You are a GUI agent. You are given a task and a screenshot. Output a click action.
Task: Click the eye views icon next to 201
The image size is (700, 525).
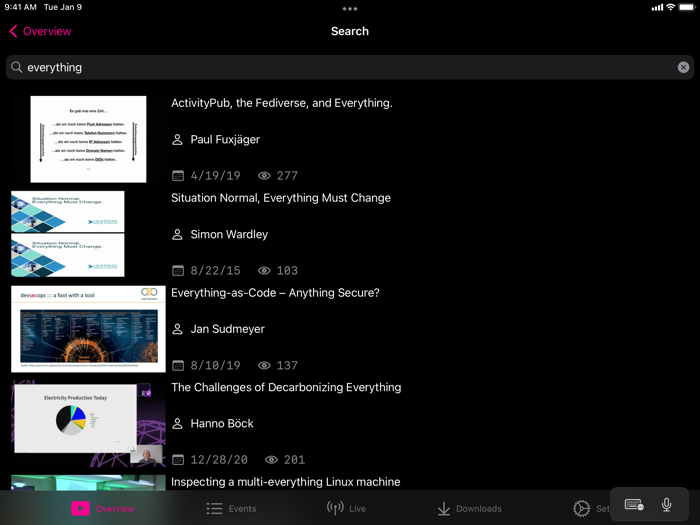271,460
